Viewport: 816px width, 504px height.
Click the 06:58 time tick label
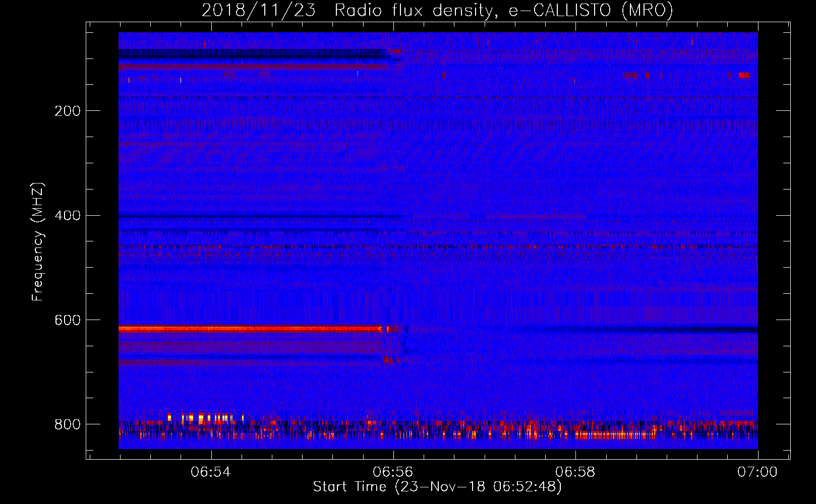[575, 472]
